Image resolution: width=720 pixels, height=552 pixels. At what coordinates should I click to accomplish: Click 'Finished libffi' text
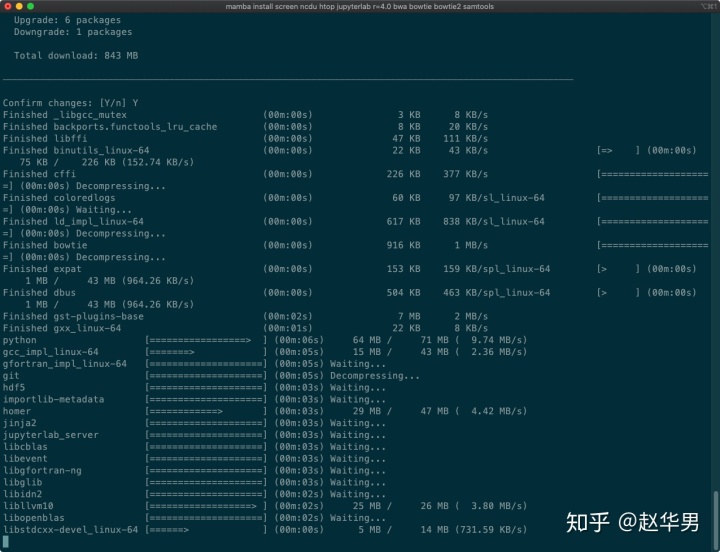[x=45, y=139]
